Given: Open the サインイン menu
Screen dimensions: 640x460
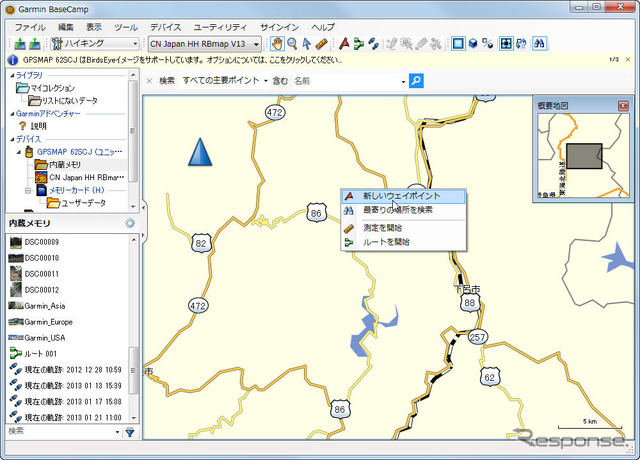Looking at the screenshot, I should point(280,27).
